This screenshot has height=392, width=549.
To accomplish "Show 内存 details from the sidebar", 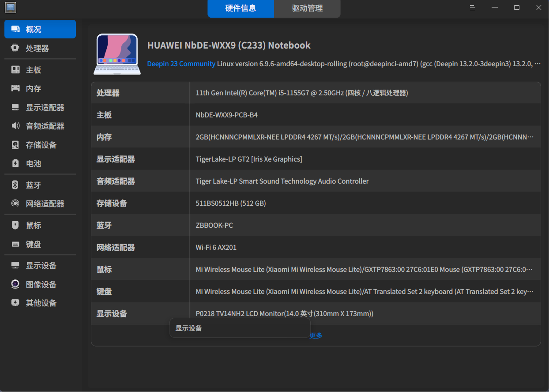I will [x=40, y=88].
